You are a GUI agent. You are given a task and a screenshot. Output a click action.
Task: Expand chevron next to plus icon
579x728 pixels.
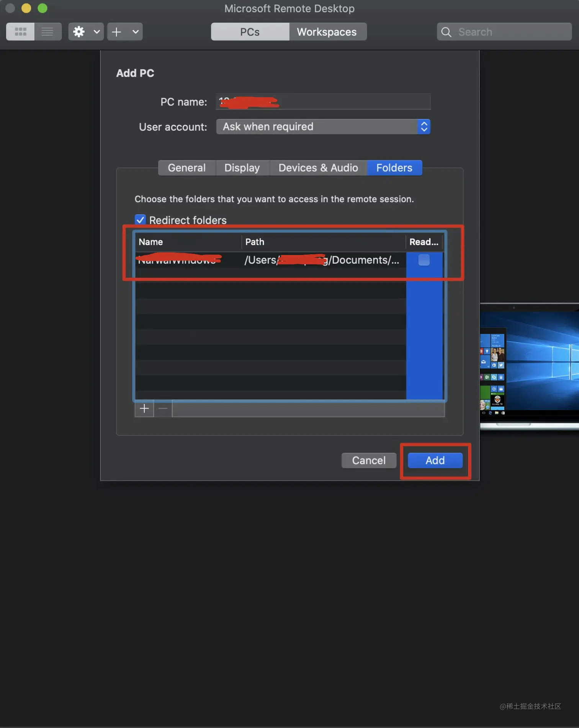click(135, 31)
